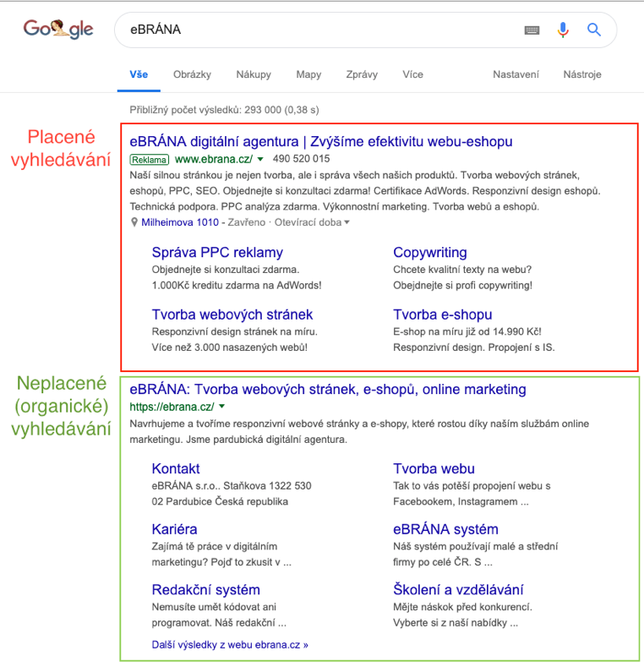Start voice search with microphone icon
The width and height of the screenshot is (644, 667).
pyautogui.click(x=563, y=30)
